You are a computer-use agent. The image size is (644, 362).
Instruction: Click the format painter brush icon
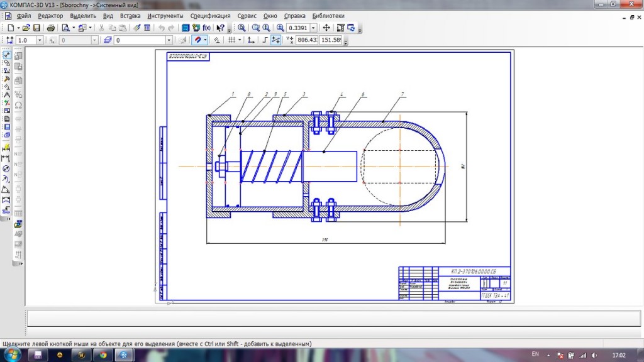(x=136, y=28)
